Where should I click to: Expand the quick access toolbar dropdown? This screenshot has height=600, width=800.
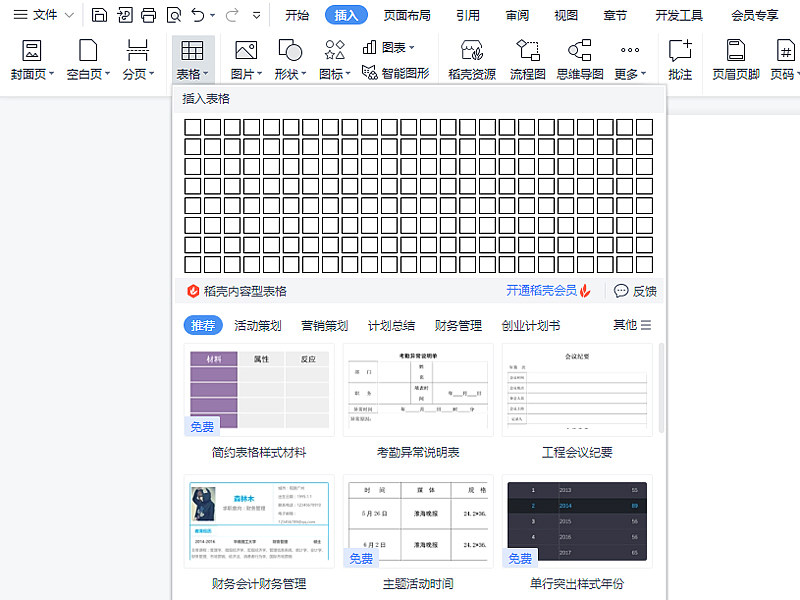tap(257, 15)
